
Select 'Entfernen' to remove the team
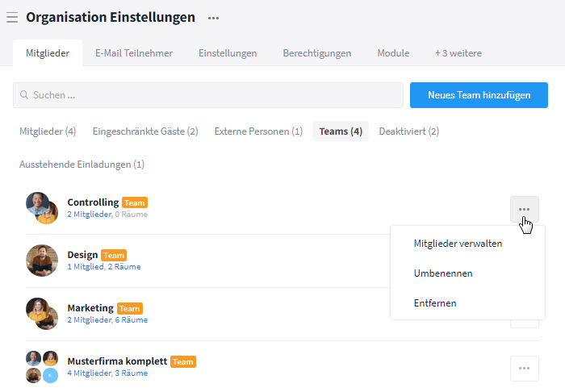(x=434, y=303)
